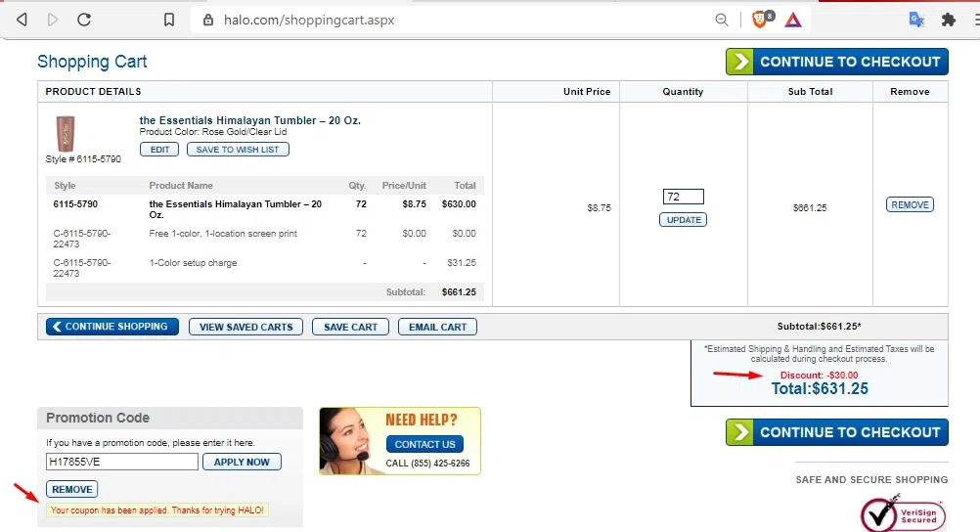Image resolution: width=980 pixels, height=532 pixels.
Task: Click the Total:$631.25 amount
Action: click(820, 389)
